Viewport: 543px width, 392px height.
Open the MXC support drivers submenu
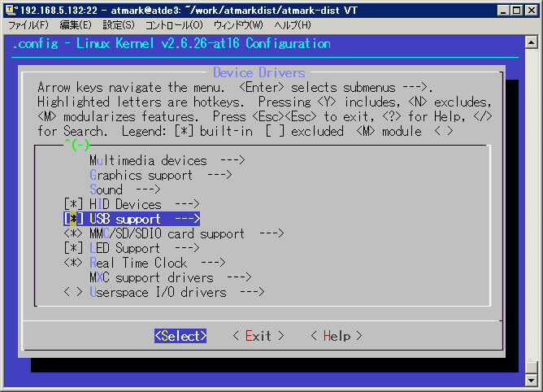pyautogui.click(x=171, y=277)
